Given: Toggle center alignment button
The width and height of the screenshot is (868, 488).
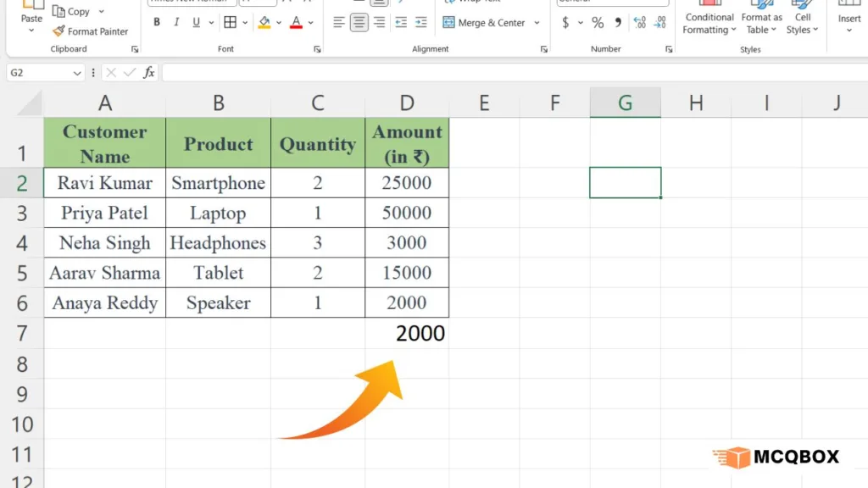Looking at the screenshot, I should (359, 23).
